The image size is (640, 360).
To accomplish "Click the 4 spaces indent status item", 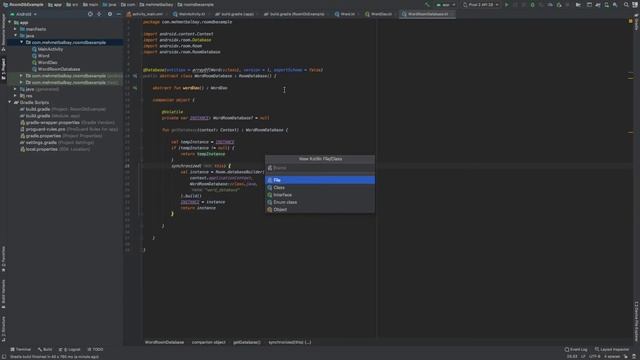I will [612, 356].
